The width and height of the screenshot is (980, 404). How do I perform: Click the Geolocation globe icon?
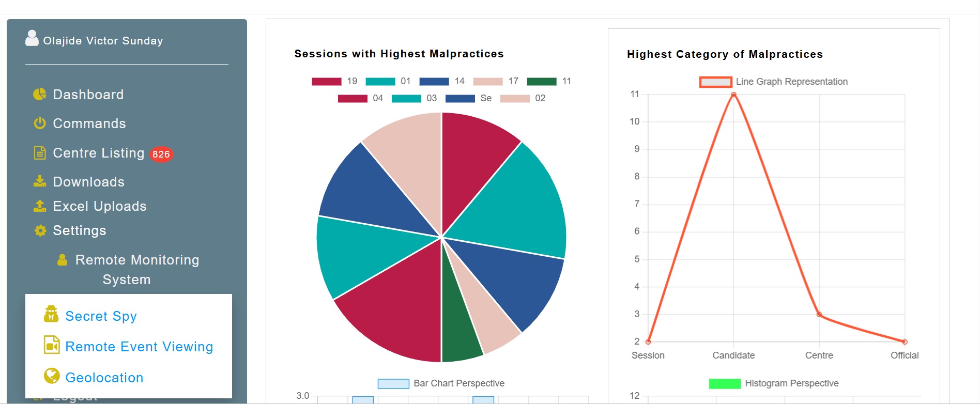tap(52, 376)
